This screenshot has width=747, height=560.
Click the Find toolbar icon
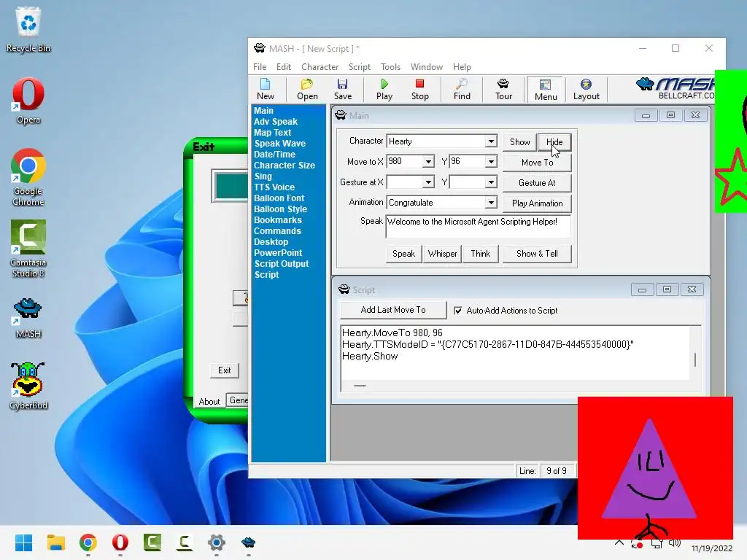coord(462,90)
